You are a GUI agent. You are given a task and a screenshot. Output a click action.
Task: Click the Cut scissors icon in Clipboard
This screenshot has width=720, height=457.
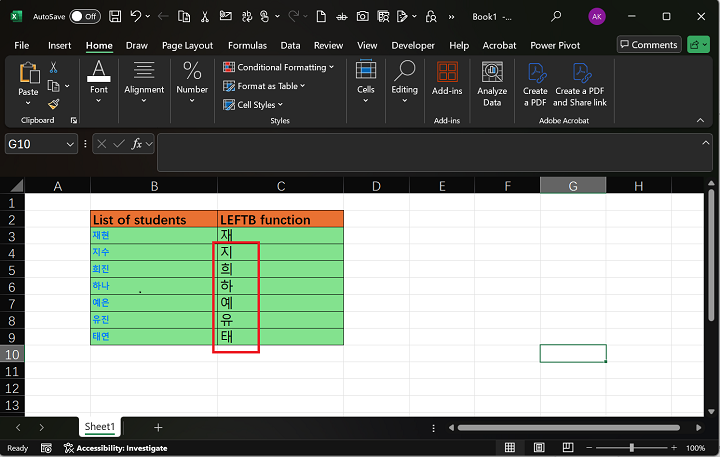point(54,68)
